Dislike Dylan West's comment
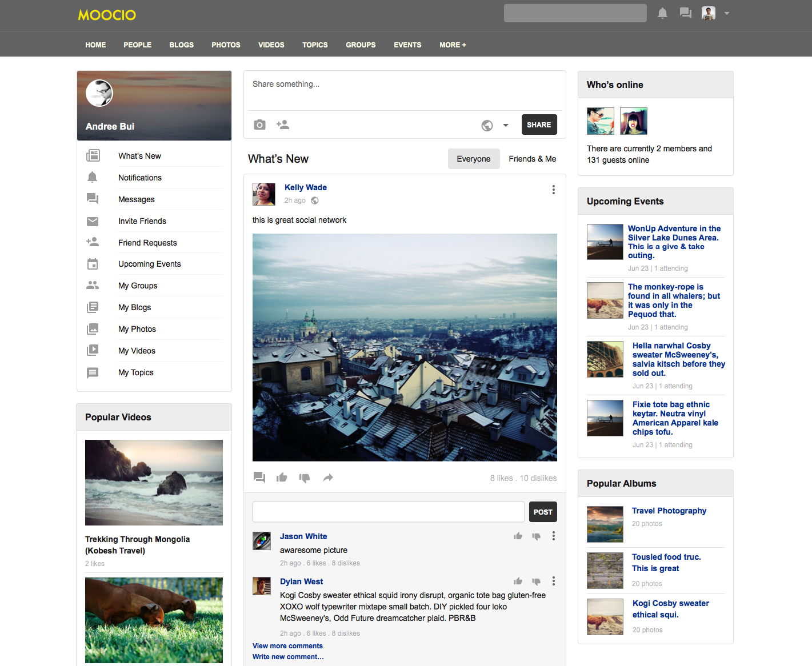The width and height of the screenshot is (812, 666). (537, 581)
